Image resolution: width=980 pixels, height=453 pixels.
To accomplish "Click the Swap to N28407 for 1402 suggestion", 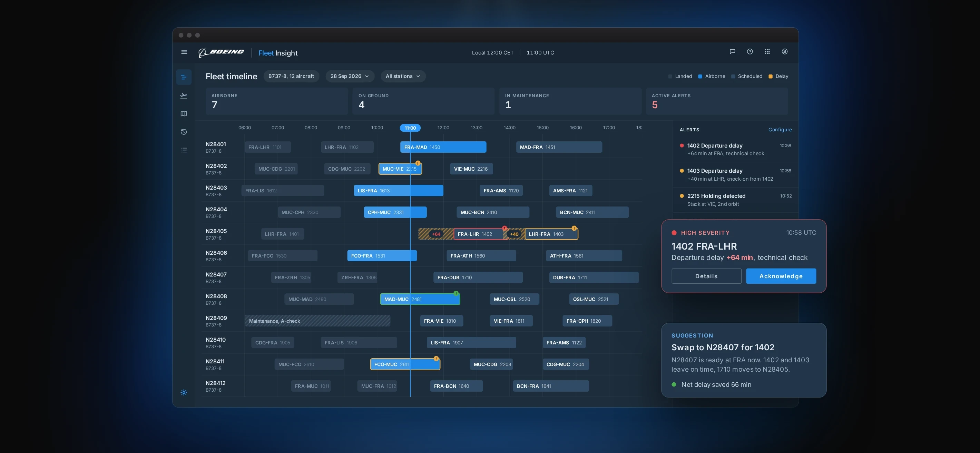I will (x=744, y=360).
